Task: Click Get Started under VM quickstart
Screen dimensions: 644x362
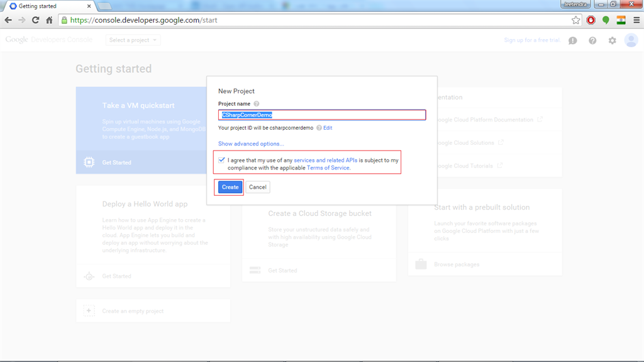Action: click(116, 162)
